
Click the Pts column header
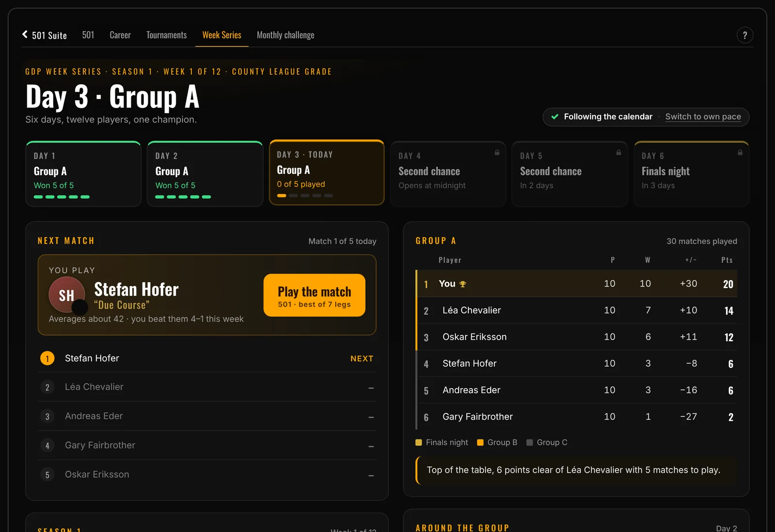pos(727,260)
